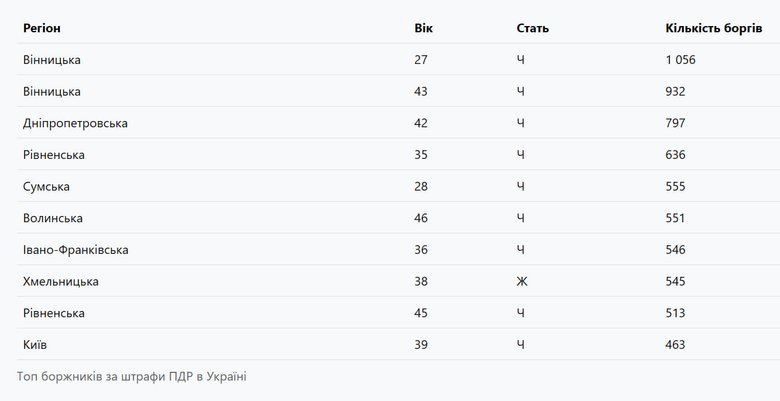
Task: Select the "Дніпропетровська" region cell
Action: click(x=75, y=123)
